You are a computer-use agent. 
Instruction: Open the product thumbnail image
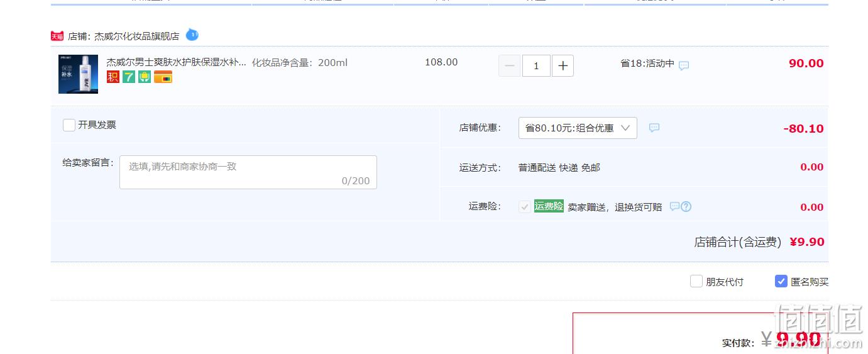click(x=78, y=74)
